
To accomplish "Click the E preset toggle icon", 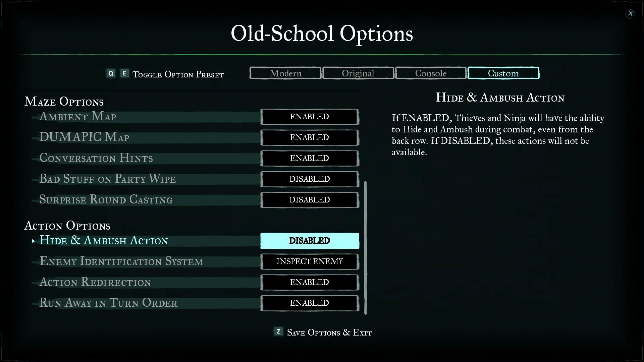I will click(124, 73).
